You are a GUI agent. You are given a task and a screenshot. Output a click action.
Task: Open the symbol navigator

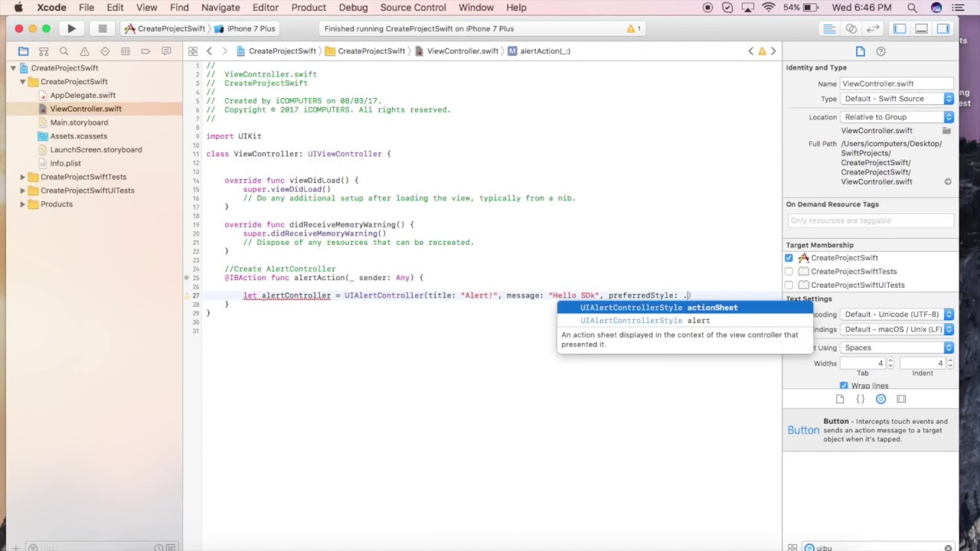(44, 51)
